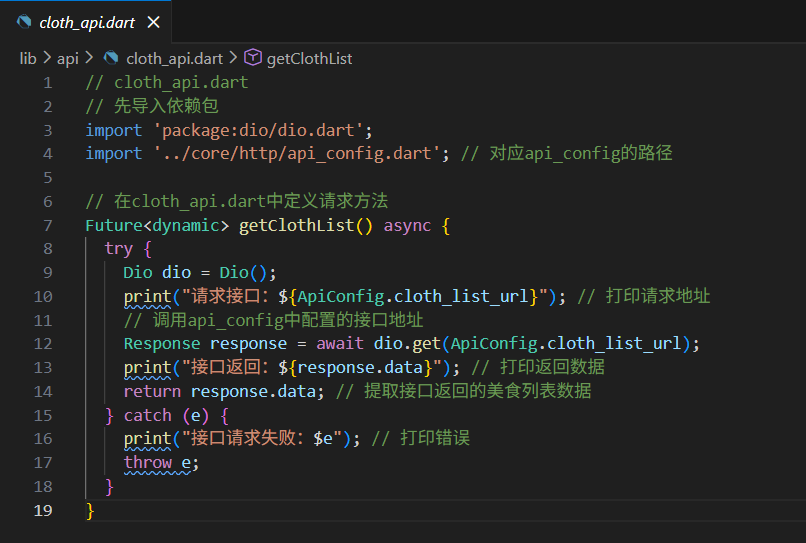The width and height of the screenshot is (806, 543).
Task: Click line number 7 in gutter
Action: pyautogui.click(x=48, y=225)
